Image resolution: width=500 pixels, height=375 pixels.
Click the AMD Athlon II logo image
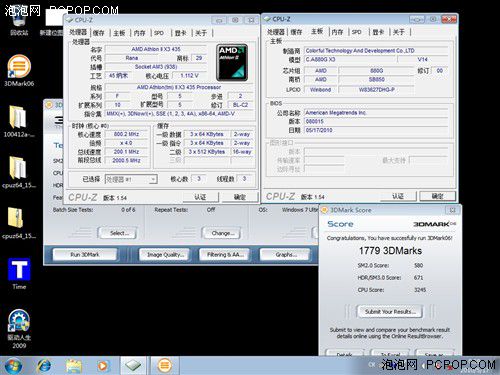pyautogui.click(x=232, y=62)
